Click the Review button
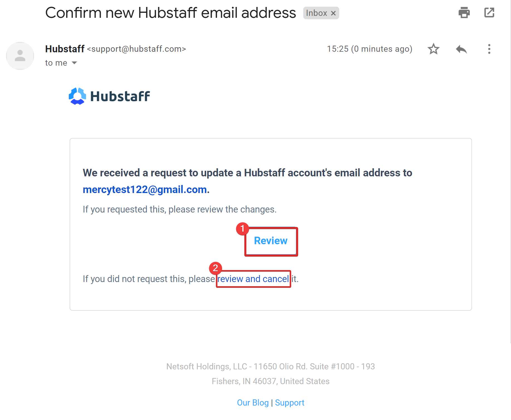The height and width of the screenshot is (420, 511). click(271, 241)
